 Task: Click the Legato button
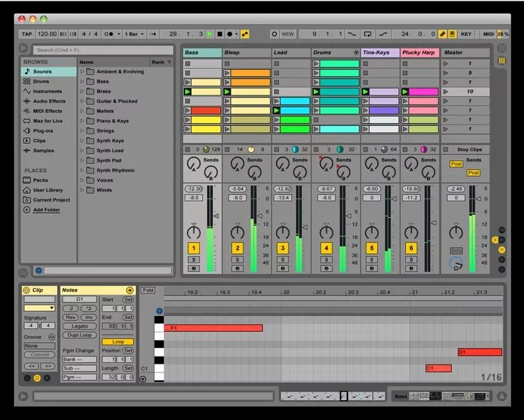pos(80,326)
